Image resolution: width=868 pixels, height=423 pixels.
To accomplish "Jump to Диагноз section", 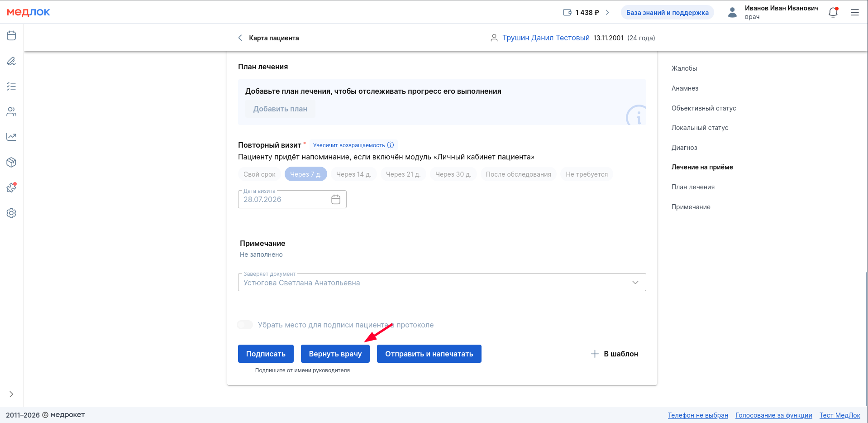I will (684, 148).
